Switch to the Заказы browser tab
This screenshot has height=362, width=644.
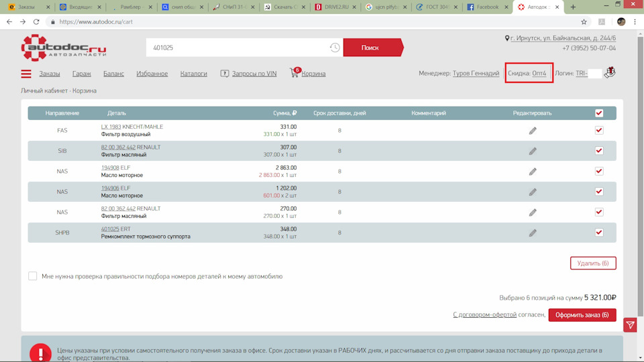pos(28,7)
